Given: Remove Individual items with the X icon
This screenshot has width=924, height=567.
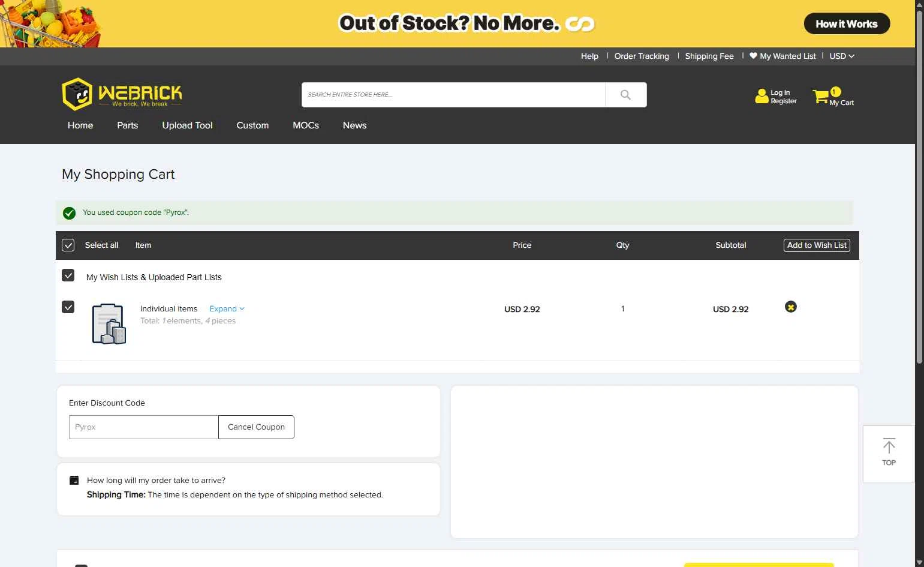Looking at the screenshot, I should (x=791, y=307).
